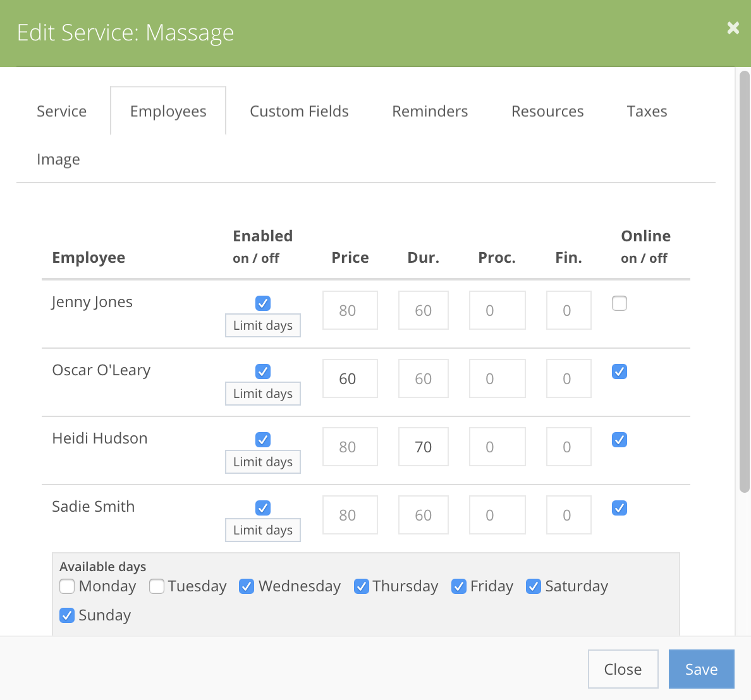Image resolution: width=751 pixels, height=700 pixels.
Task: Disable Wednesday availability
Action: pos(246,586)
